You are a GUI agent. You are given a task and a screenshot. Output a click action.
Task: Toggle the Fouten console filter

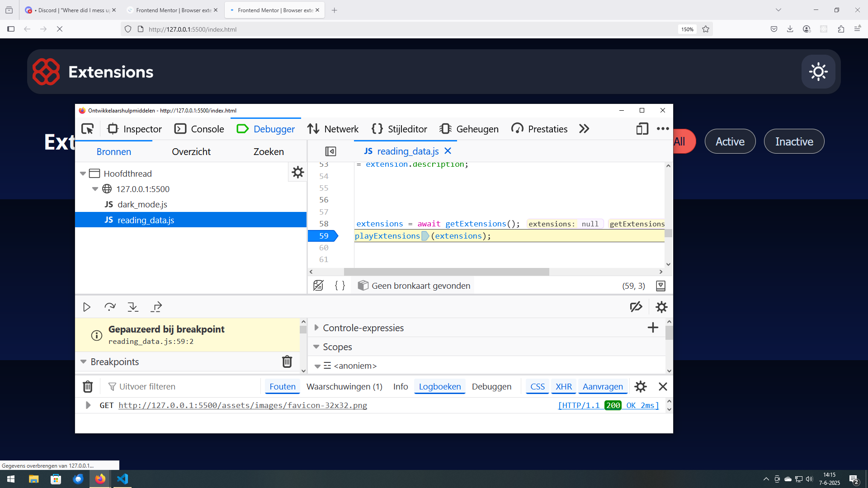(x=282, y=387)
